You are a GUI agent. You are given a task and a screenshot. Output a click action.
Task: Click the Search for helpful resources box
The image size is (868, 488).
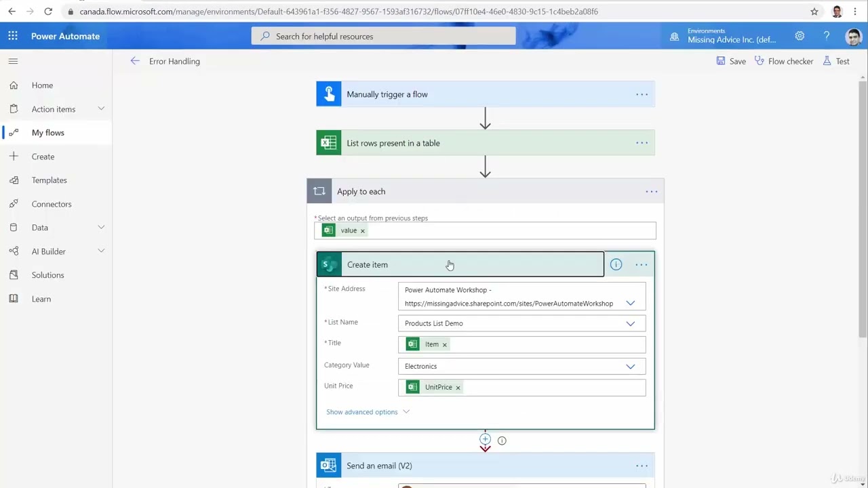(383, 36)
